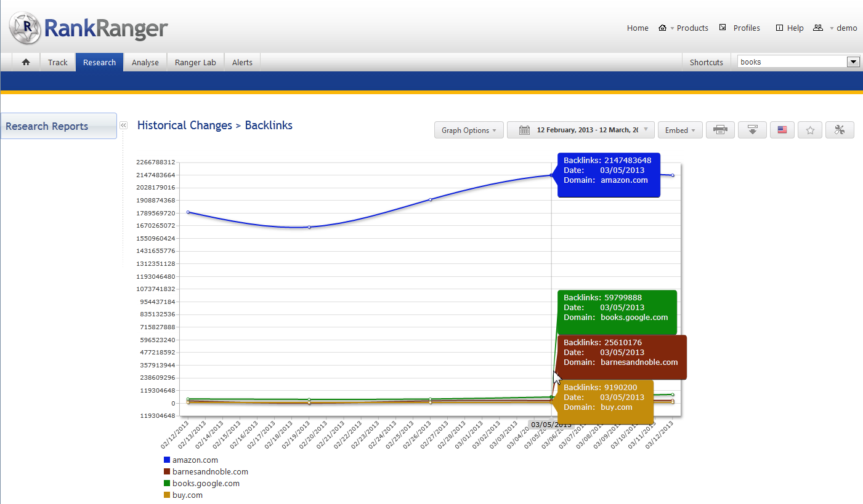Click the Help link

click(795, 28)
